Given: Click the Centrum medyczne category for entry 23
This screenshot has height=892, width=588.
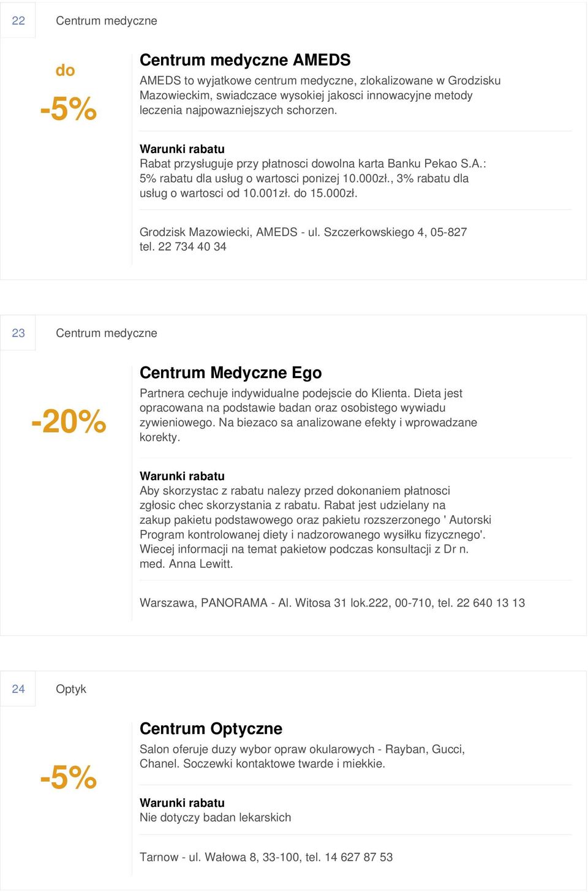Looking at the screenshot, I should click(107, 333).
